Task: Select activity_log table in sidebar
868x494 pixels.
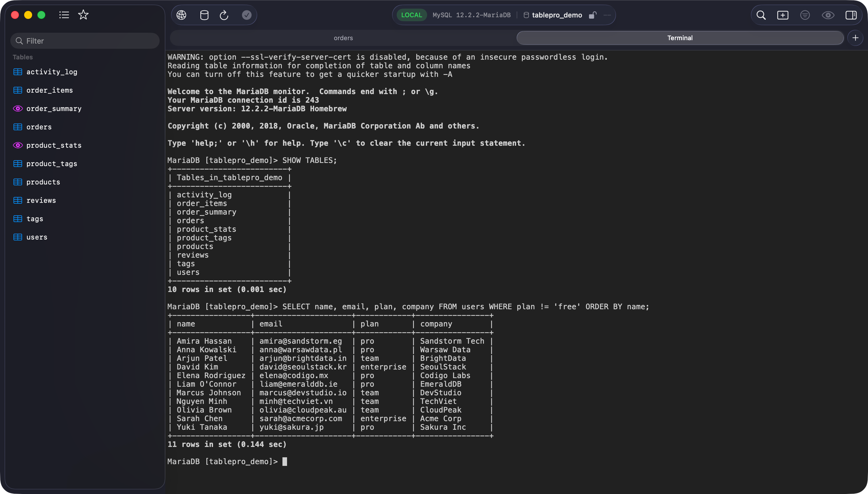Action: 85,72
